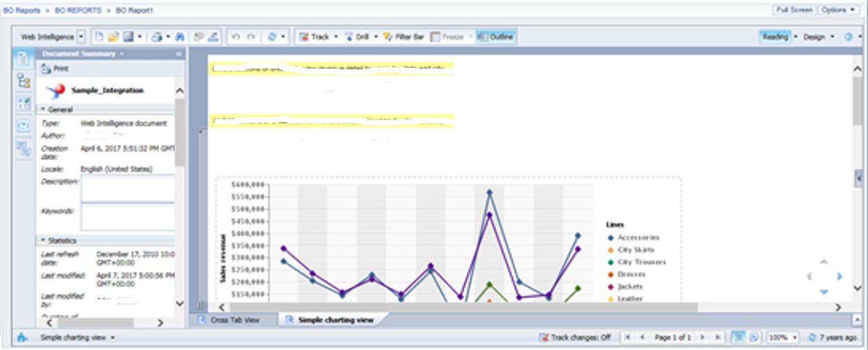This screenshot has height=350, width=868.
Task: Toggle the Filter Bar
Action: (403, 37)
